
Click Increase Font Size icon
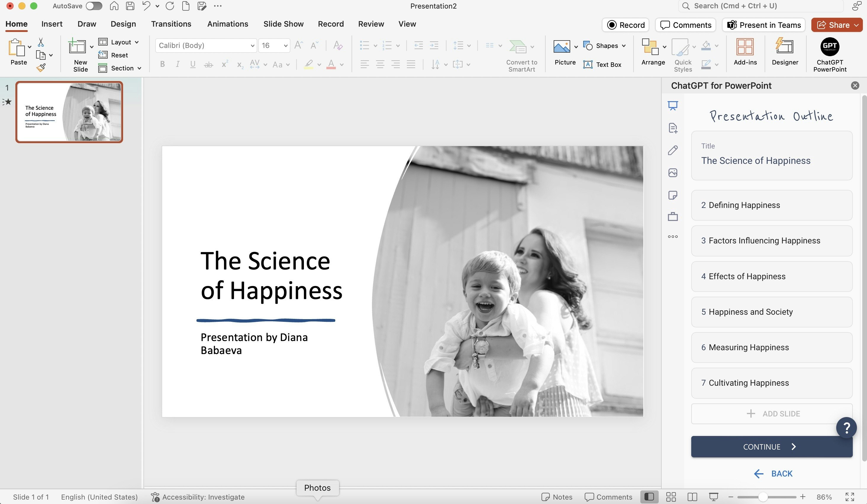click(x=298, y=45)
